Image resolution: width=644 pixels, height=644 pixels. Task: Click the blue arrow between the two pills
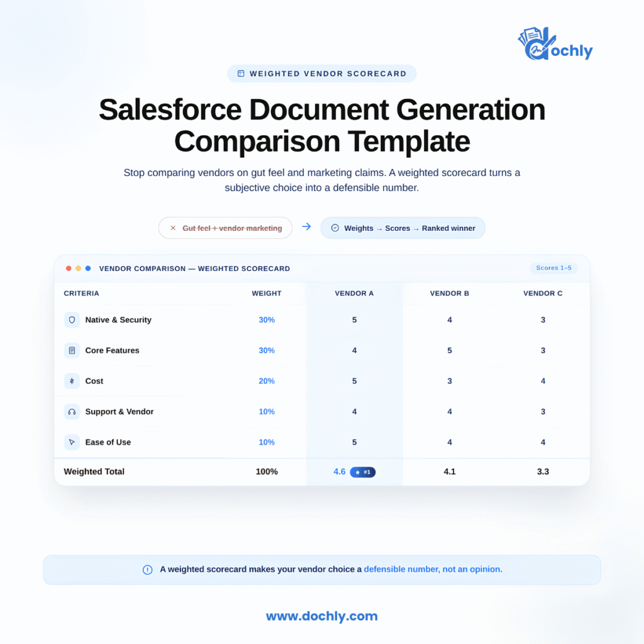click(x=306, y=226)
